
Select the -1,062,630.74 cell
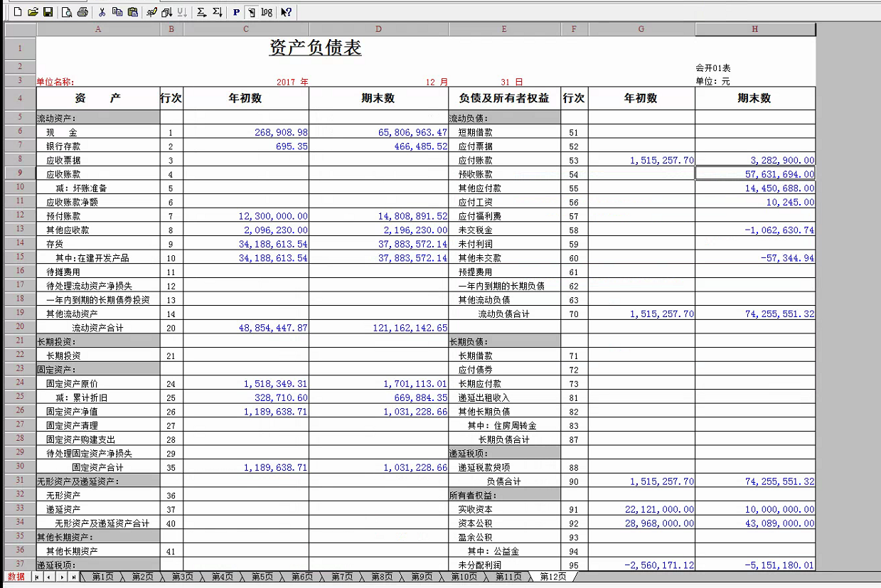[755, 230]
